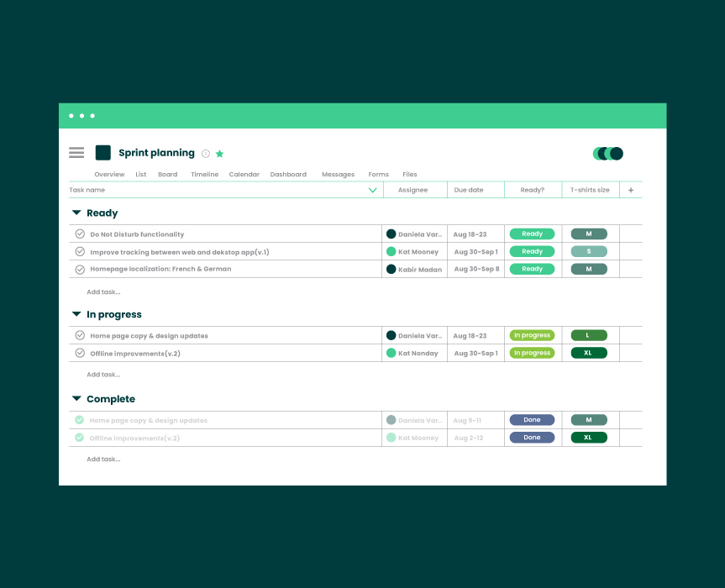Click Add task under Complete section
This screenshot has height=588, width=725.
point(103,459)
